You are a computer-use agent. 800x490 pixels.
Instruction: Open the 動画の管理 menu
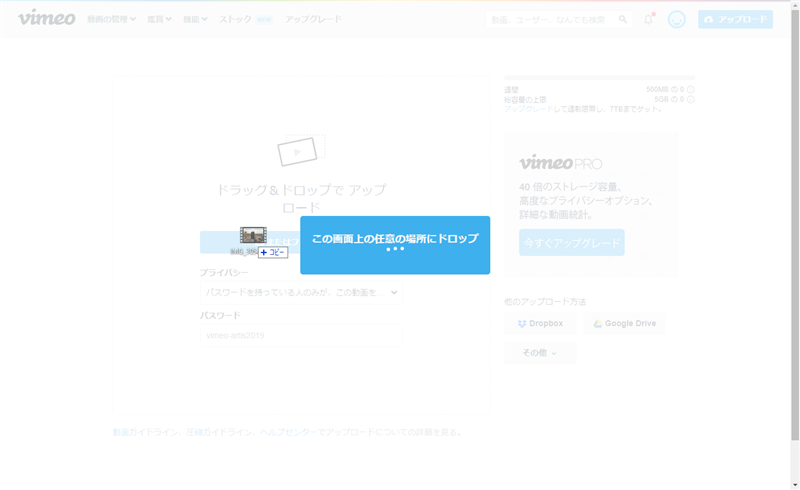tap(111, 19)
